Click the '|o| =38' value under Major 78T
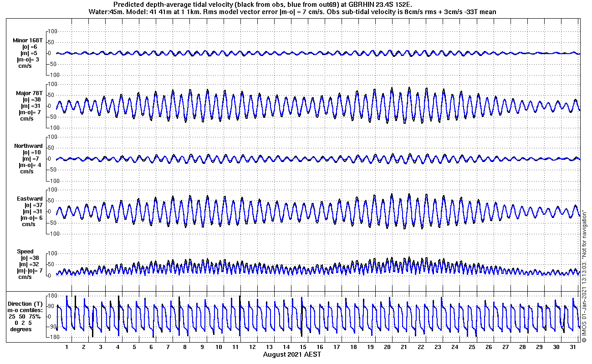 32,100
